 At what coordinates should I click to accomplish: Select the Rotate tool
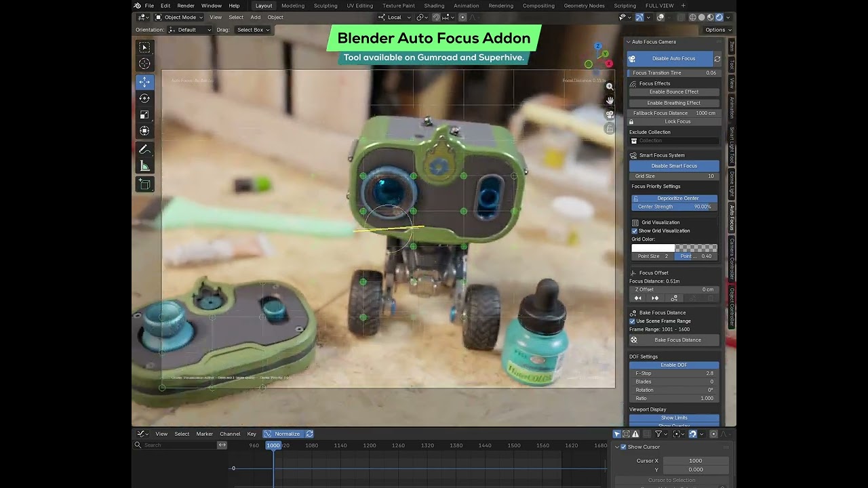(144, 98)
